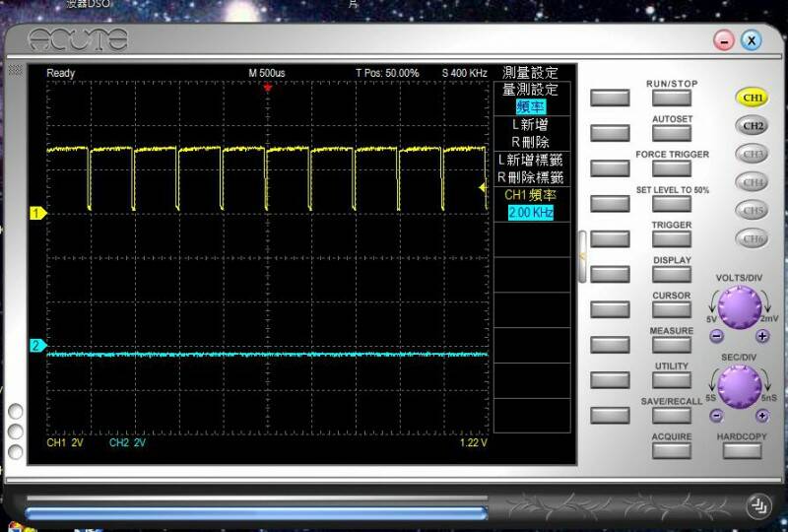Click the softkey left of SAVE/RECALL

point(610,416)
